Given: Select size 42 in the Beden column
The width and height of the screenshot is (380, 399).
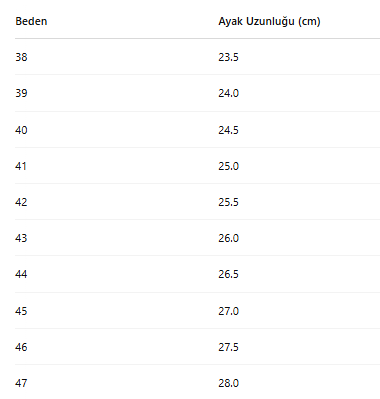Looking at the screenshot, I should (21, 202).
